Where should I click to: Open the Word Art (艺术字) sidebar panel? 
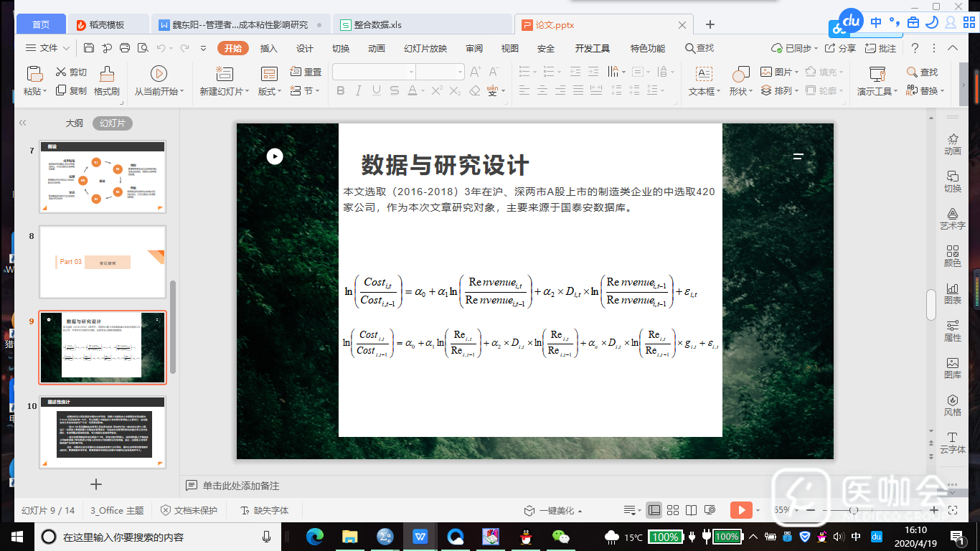(x=953, y=218)
